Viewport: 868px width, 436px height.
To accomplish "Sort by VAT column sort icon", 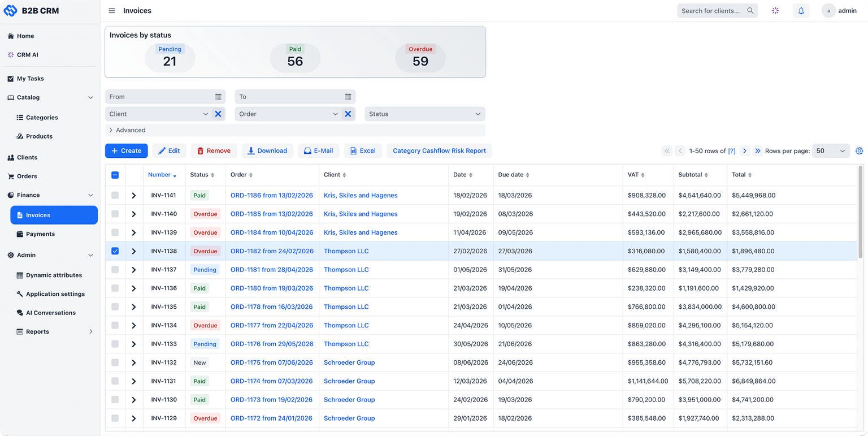I will 643,175.
